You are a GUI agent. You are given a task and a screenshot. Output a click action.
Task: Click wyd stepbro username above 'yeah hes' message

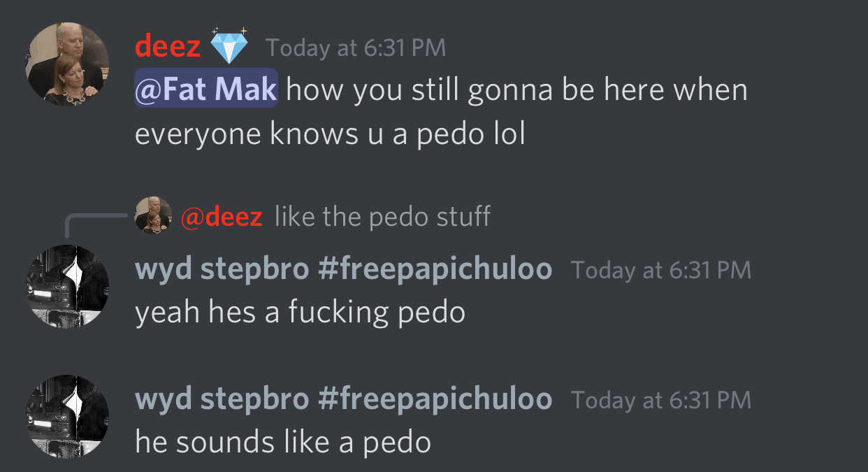click(x=343, y=269)
